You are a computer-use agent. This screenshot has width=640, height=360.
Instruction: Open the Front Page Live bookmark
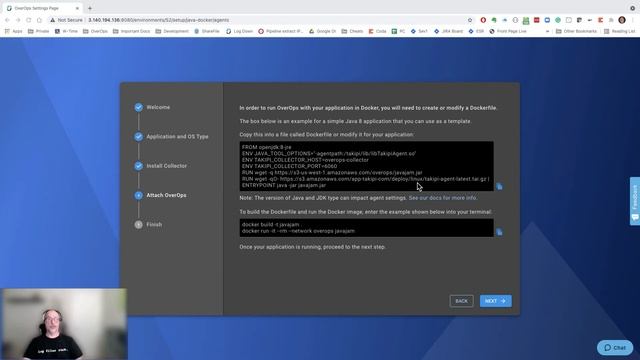(x=508, y=31)
